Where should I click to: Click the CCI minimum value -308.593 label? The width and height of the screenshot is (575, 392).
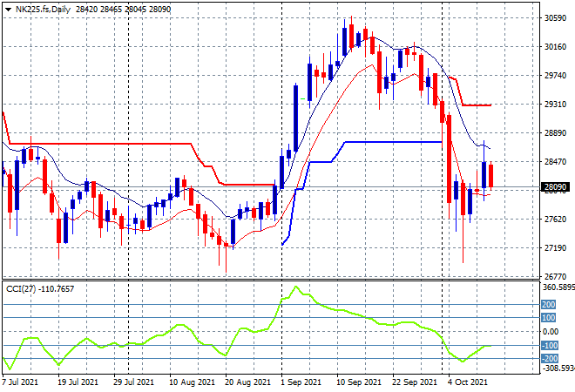[558, 368]
